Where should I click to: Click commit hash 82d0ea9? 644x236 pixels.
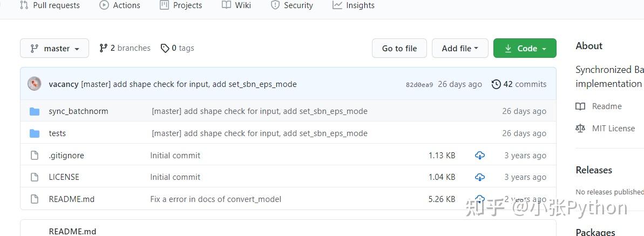419,85
